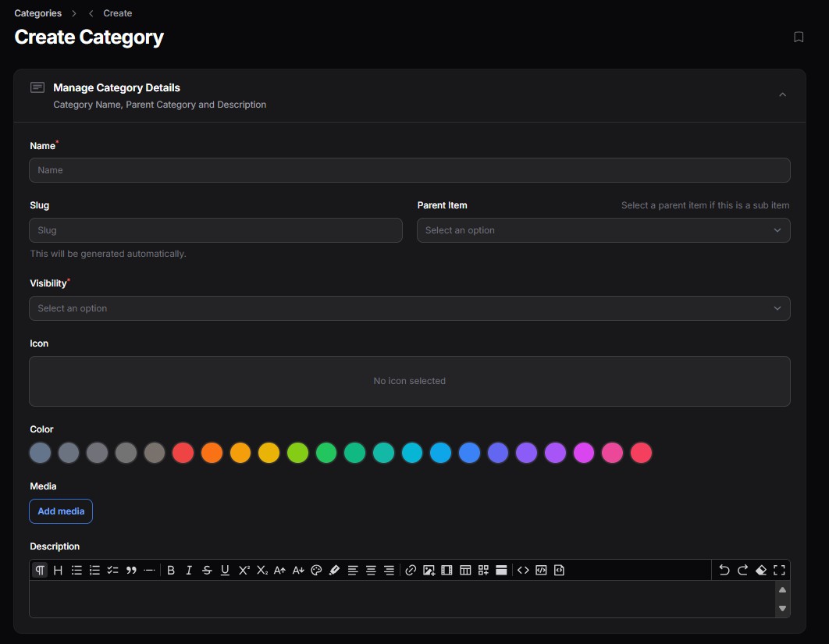Open the Parent Item dropdown
The image size is (829, 644).
pos(603,230)
